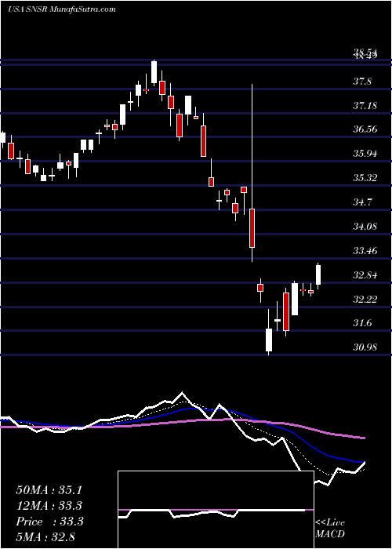Click the 35.32 price axis label
The height and width of the screenshot is (549, 392).
[365, 177]
